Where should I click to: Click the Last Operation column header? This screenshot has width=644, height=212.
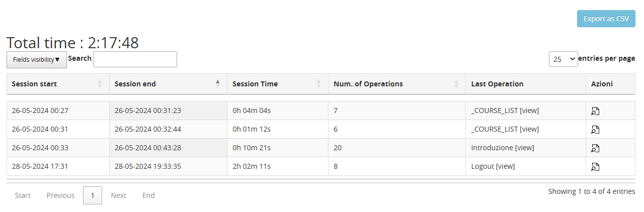[497, 84]
